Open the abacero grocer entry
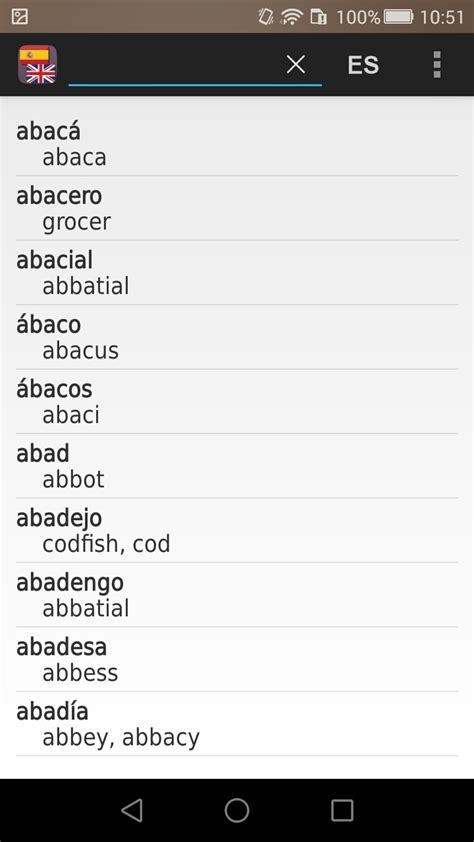The width and height of the screenshot is (474, 842). tap(237, 208)
